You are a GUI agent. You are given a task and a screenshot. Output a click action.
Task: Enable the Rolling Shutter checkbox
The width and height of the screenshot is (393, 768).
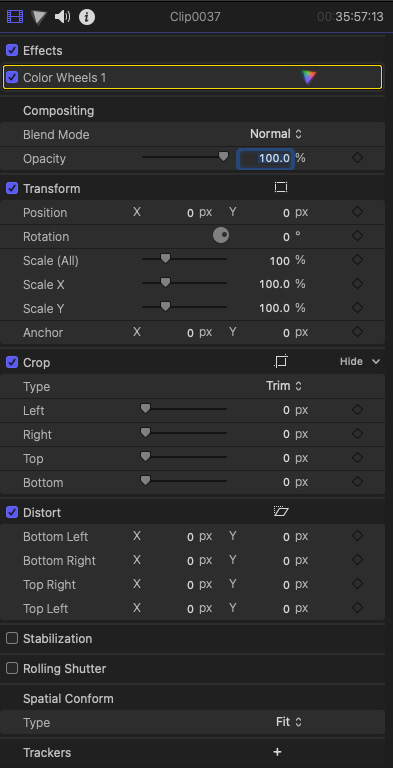click(12, 668)
